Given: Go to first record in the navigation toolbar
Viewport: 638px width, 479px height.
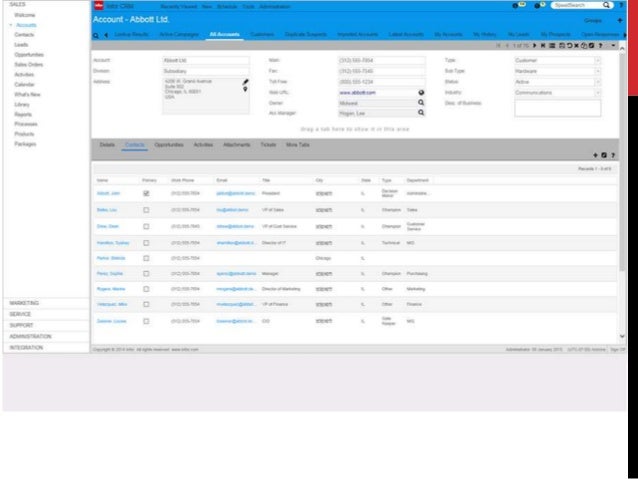Looking at the screenshot, I should click(498, 46).
